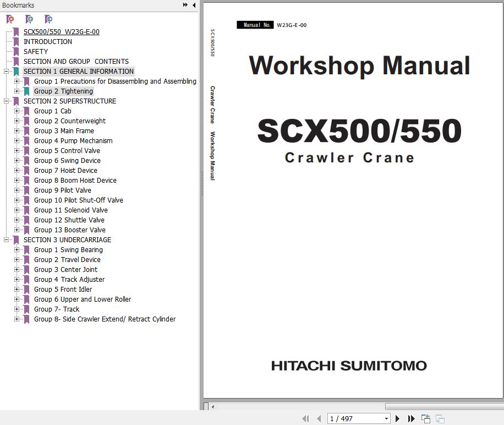The image size is (504, 425).
Task: Expand the bookmarks panel options arrows
Action: 185,5
